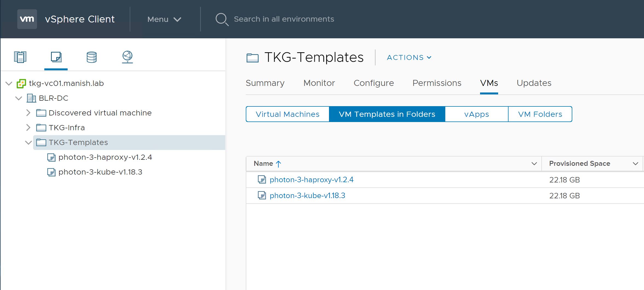This screenshot has width=644, height=290.
Task: Collapse the tkg-vc01.manish.lab tree node
Action: coord(9,83)
